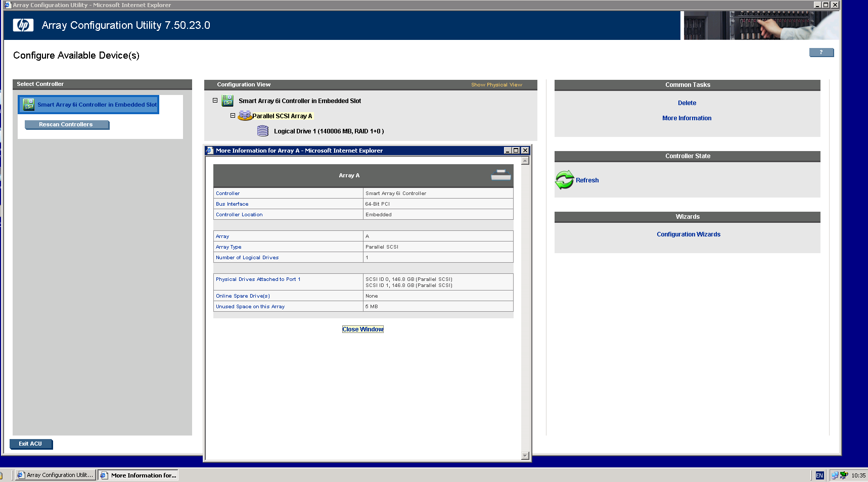Open Configuration Wizards link
Viewport: 868px width, 482px height.
(x=689, y=234)
